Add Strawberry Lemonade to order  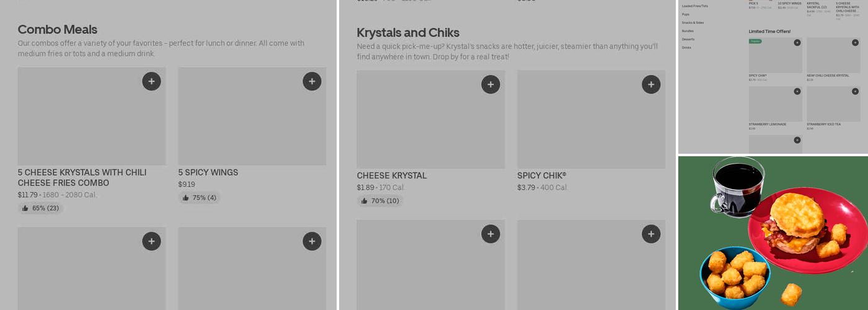tap(797, 91)
